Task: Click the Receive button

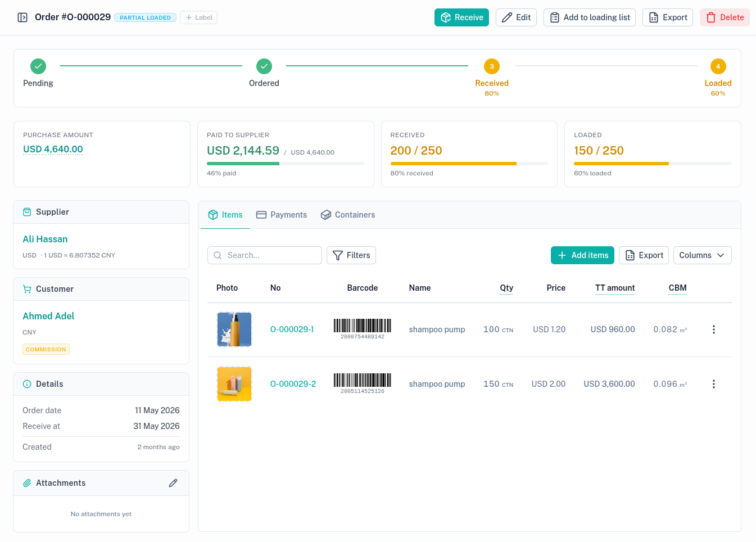Action: 461,17
